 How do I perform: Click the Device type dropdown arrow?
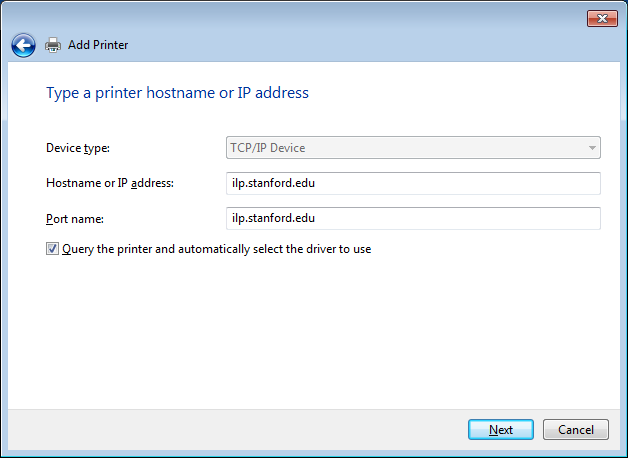(x=591, y=148)
